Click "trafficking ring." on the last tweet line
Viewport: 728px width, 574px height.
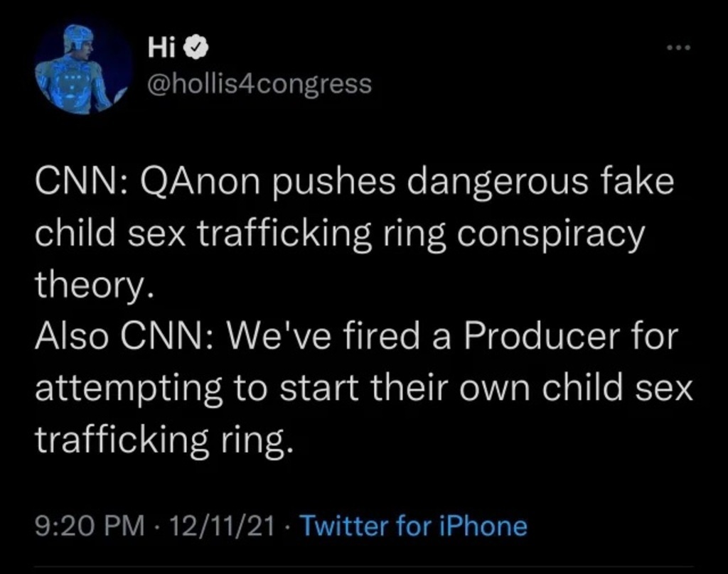(164, 441)
